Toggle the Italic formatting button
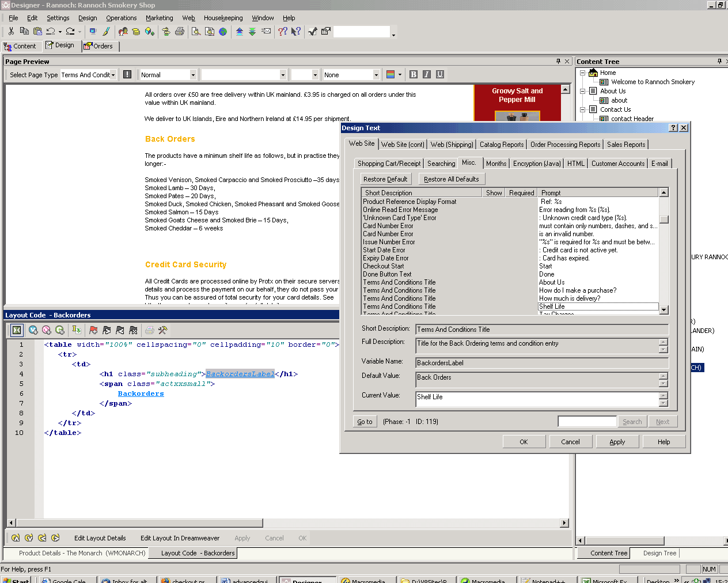The height and width of the screenshot is (583, 728). (426, 74)
